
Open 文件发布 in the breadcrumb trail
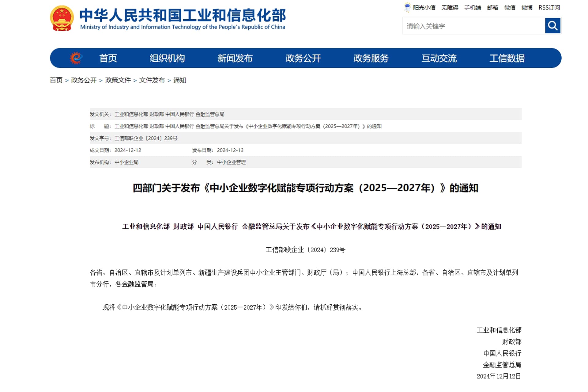[153, 80]
